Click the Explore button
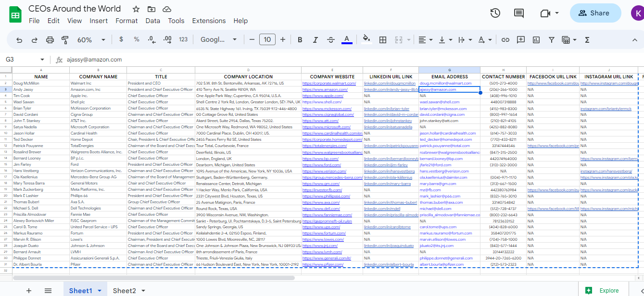The height and width of the screenshot is (296, 644). point(603,290)
